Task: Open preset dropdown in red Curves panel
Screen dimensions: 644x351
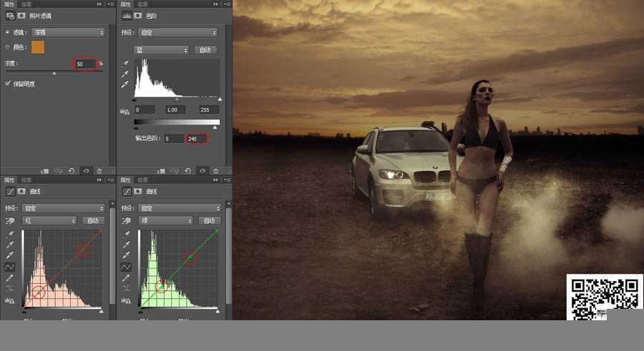Action: (x=64, y=208)
